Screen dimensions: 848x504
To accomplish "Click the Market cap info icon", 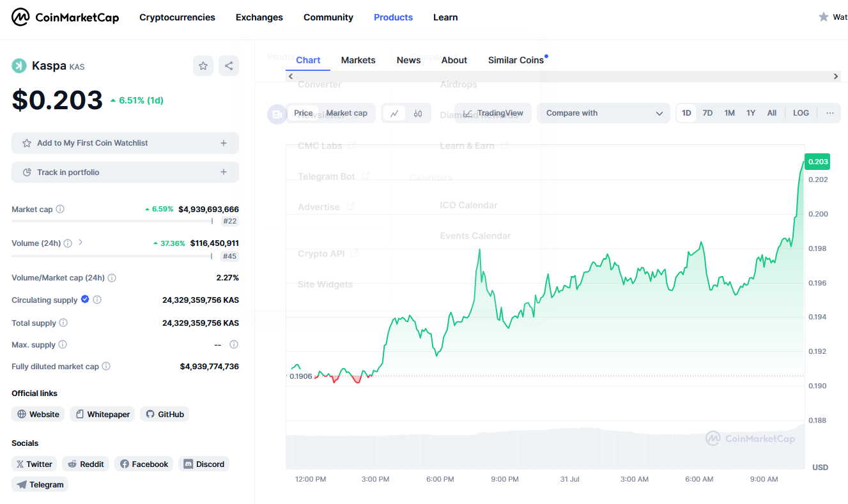I will click(x=60, y=210).
